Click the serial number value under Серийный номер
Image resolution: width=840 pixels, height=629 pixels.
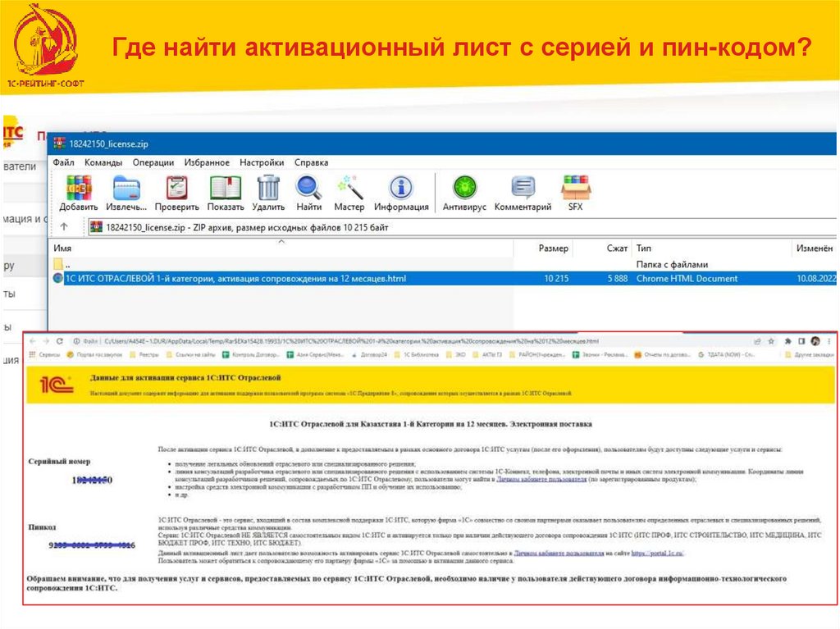(92, 480)
